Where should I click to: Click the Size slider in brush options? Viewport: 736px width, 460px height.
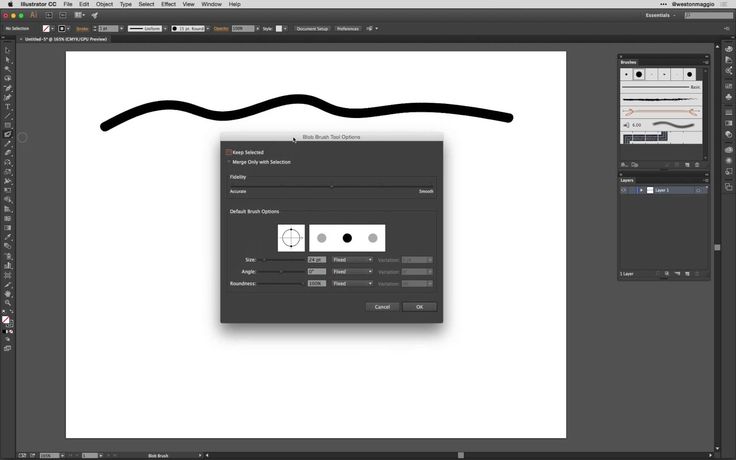282,260
